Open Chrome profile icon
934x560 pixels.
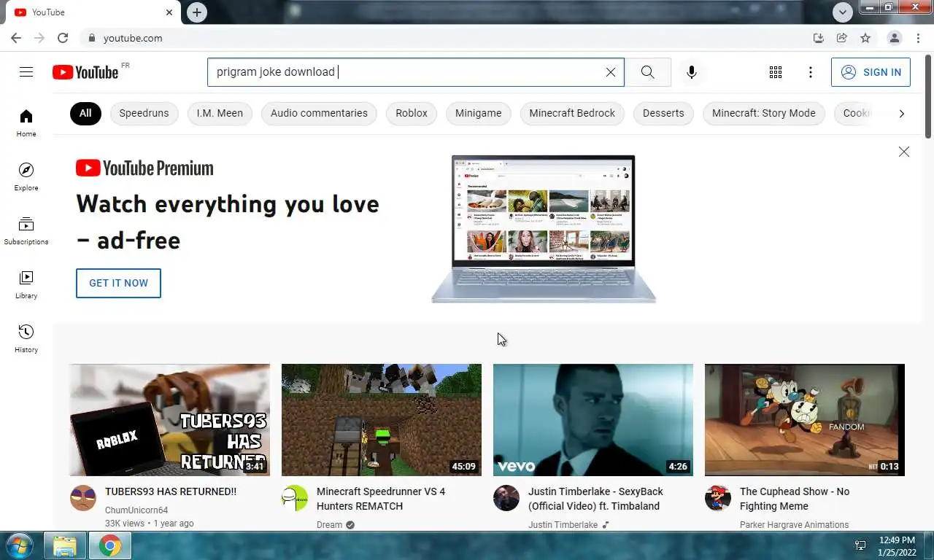coord(894,38)
